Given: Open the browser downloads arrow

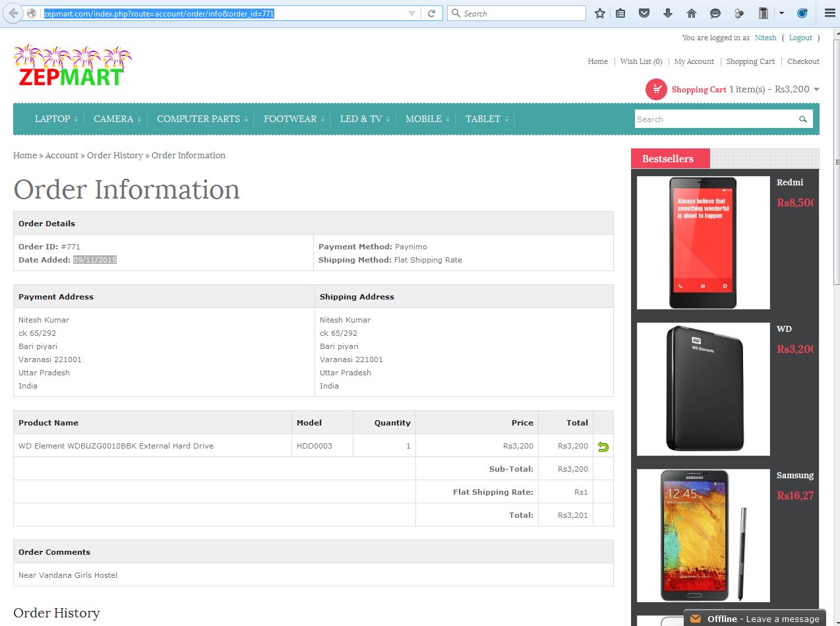Looking at the screenshot, I should click(x=668, y=13).
